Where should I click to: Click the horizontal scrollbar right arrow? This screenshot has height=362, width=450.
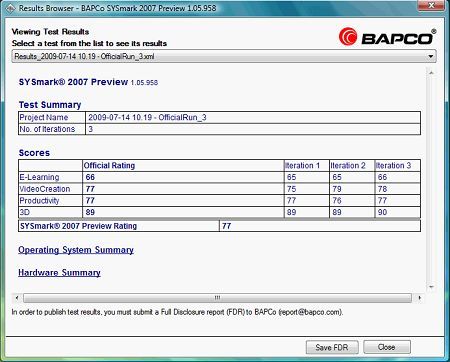419,298
